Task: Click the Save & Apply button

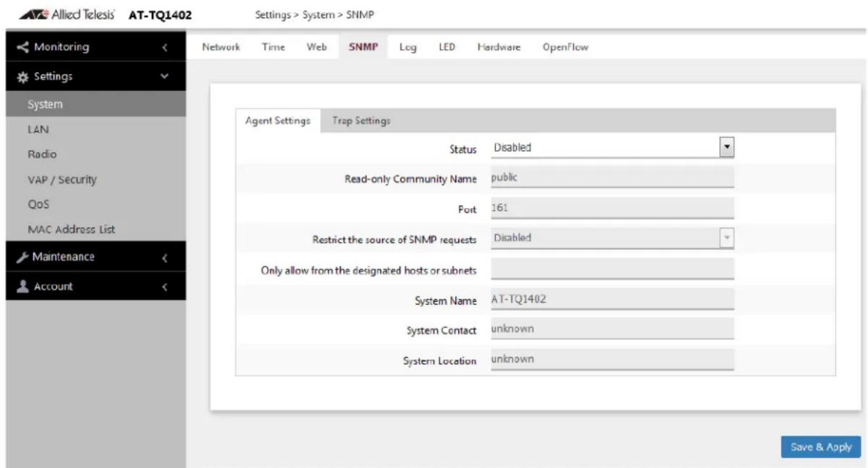Action: pos(821,446)
